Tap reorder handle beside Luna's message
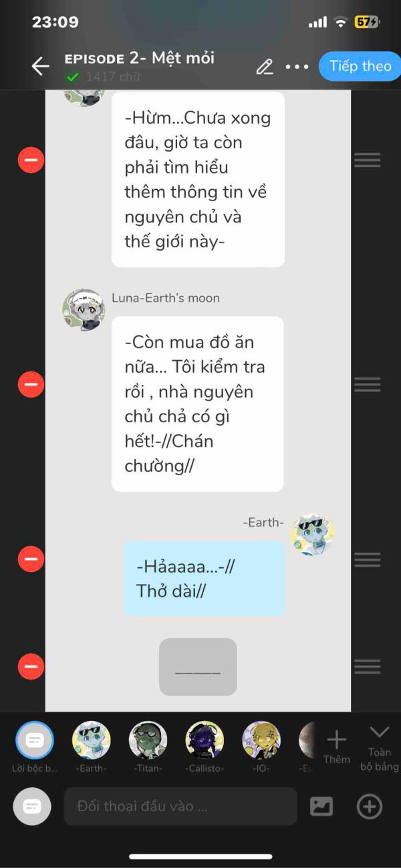 (x=367, y=384)
